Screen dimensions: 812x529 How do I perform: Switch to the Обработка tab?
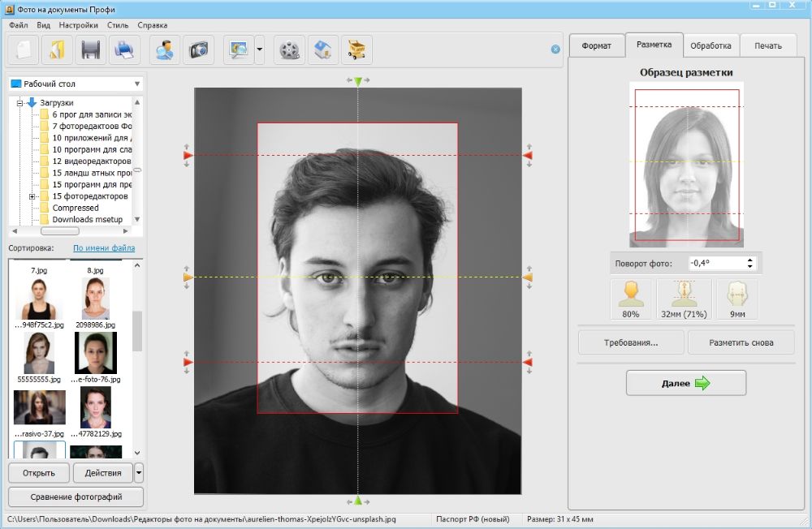[x=710, y=45]
